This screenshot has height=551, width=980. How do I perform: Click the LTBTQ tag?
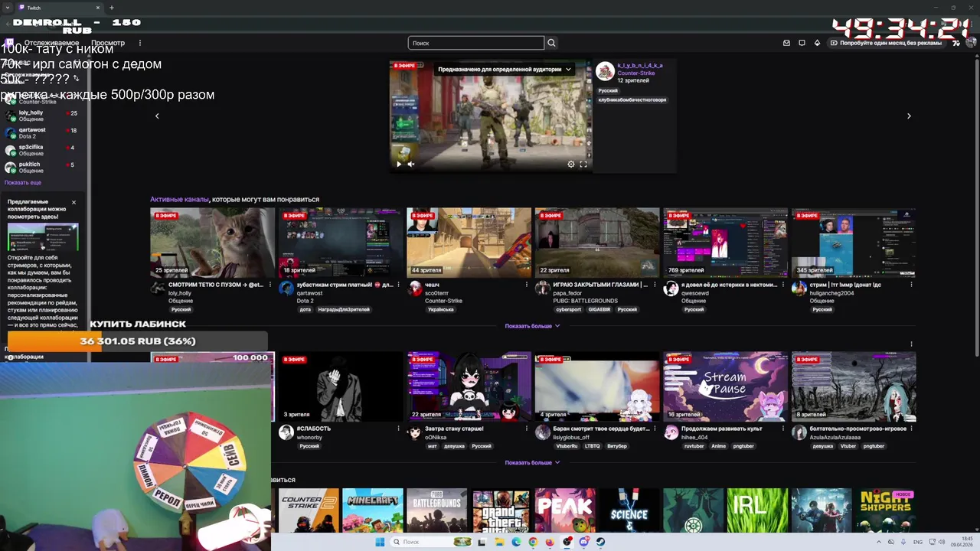[x=593, y=446]
